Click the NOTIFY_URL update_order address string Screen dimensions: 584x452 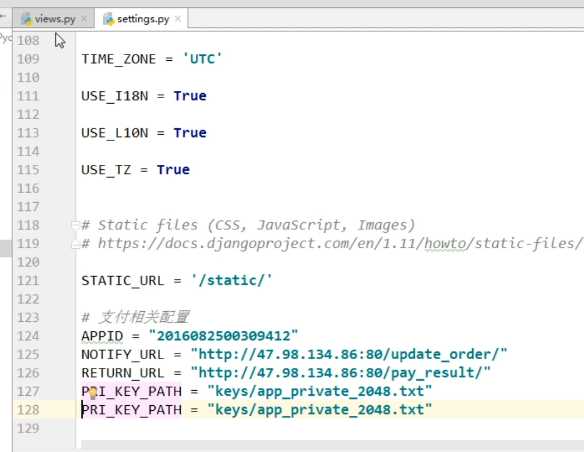[349, 354]
